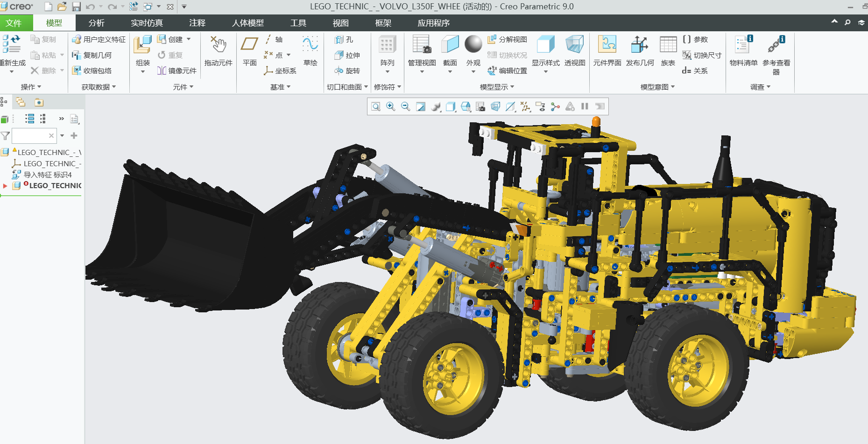Click the 参数 parameters button
Screen dimensions: 868x444
coord(695,40)
